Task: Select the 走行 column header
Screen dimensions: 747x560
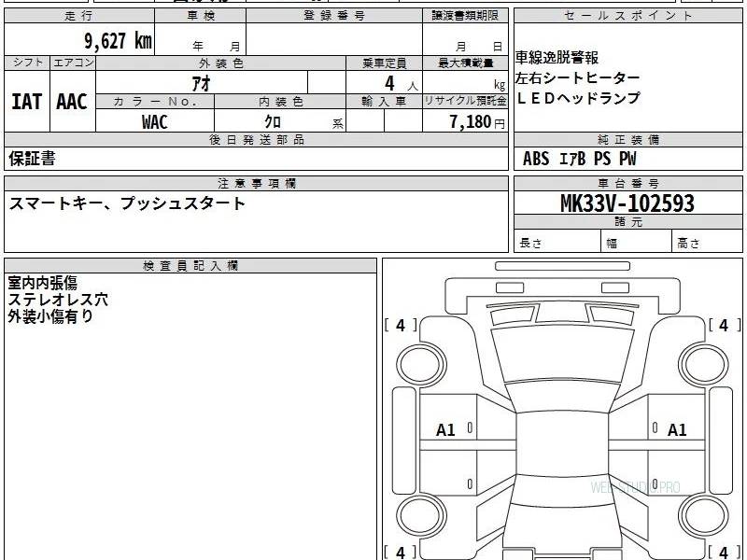Action: 79,16
